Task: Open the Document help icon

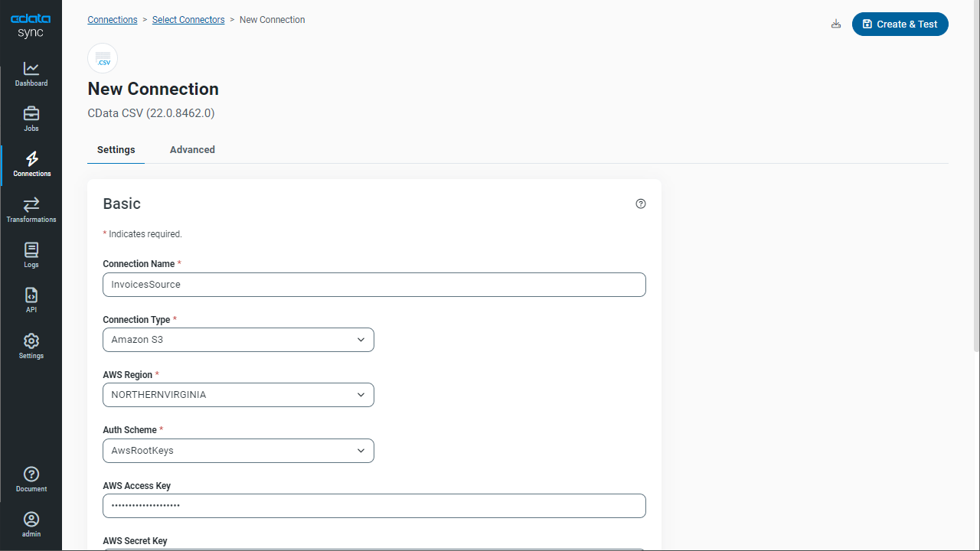Action: tap(31, 479)
